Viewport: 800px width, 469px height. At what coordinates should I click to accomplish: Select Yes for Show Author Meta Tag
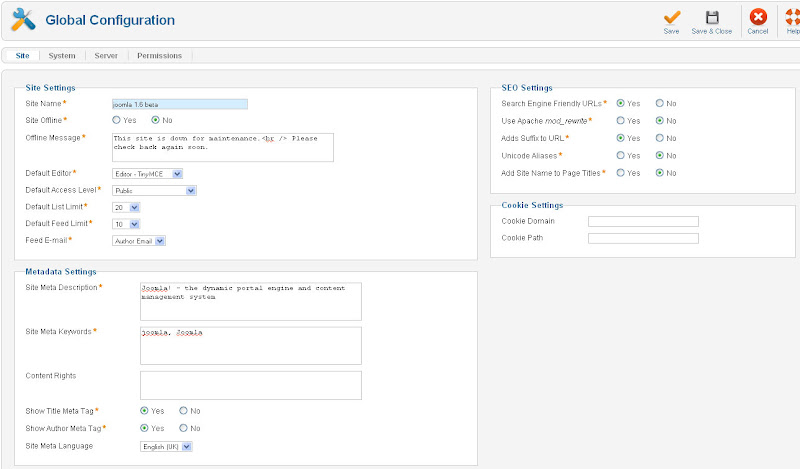click(144, 428)
